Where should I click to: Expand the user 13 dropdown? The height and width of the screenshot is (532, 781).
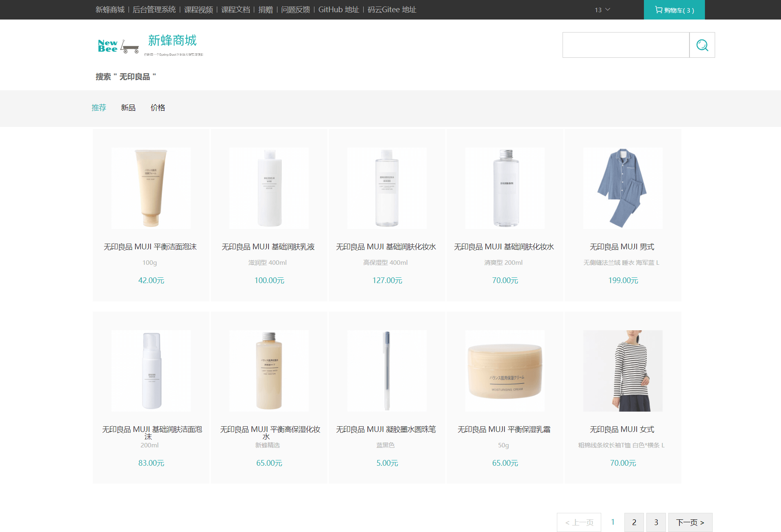coord(602,10)
